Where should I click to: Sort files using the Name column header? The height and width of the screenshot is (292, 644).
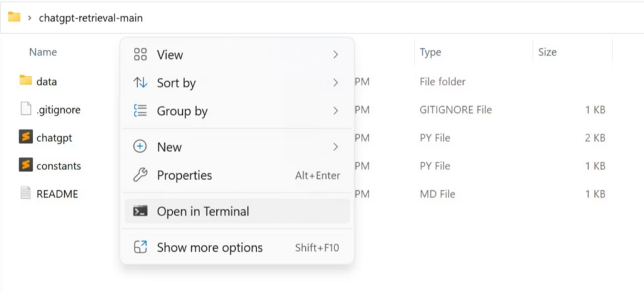pyautogui.click(x=43, y=52)
